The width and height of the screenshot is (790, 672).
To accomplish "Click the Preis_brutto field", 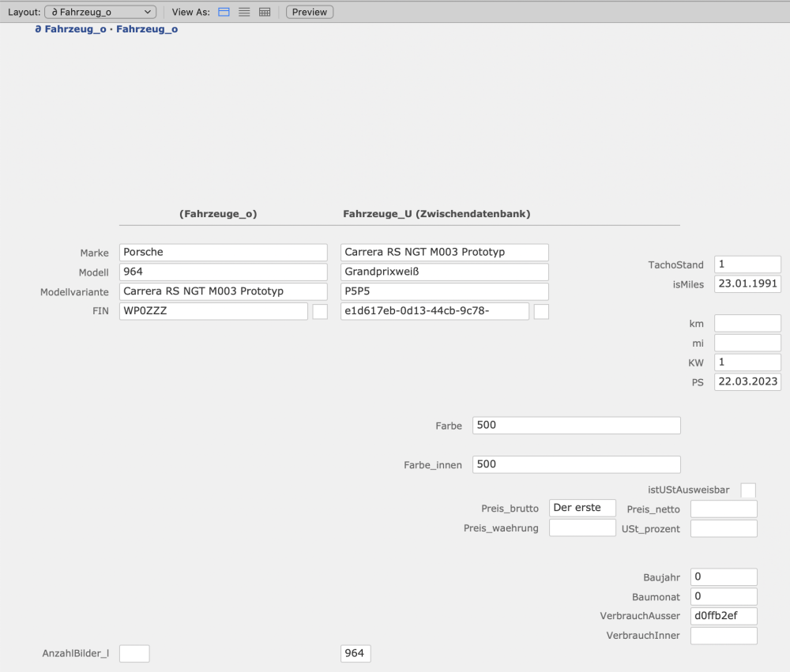I will click(581, 509).
